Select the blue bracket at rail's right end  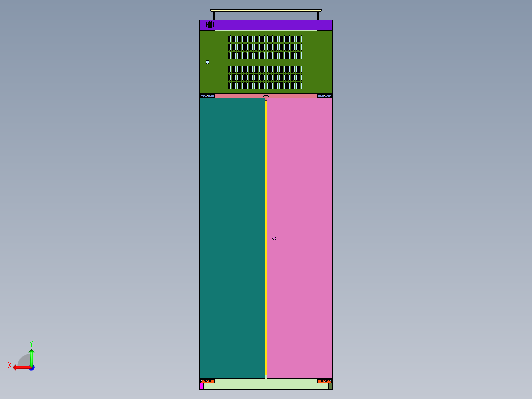click(x=324, y=96)
